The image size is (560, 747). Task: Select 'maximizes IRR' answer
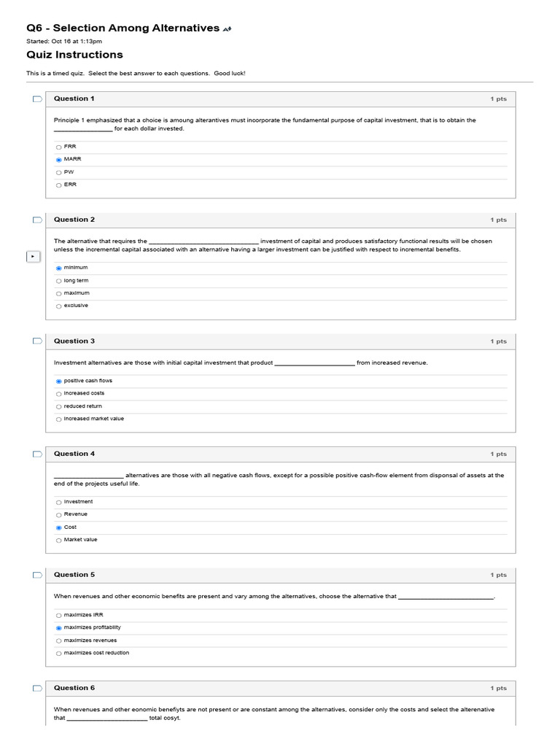(x=59, y=616)
